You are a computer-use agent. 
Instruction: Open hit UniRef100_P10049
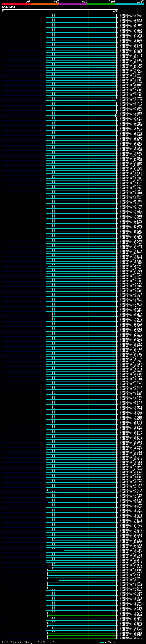tap(131, 110)
